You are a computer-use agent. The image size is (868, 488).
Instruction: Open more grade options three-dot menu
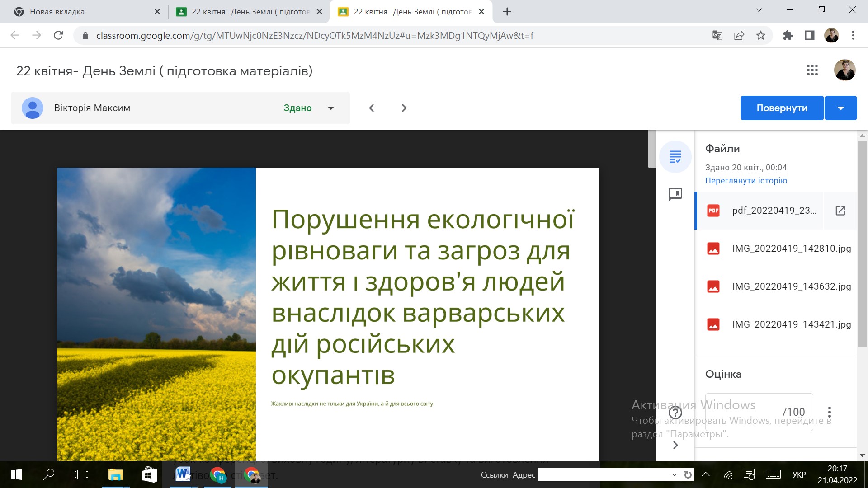(x=829, y=412)
